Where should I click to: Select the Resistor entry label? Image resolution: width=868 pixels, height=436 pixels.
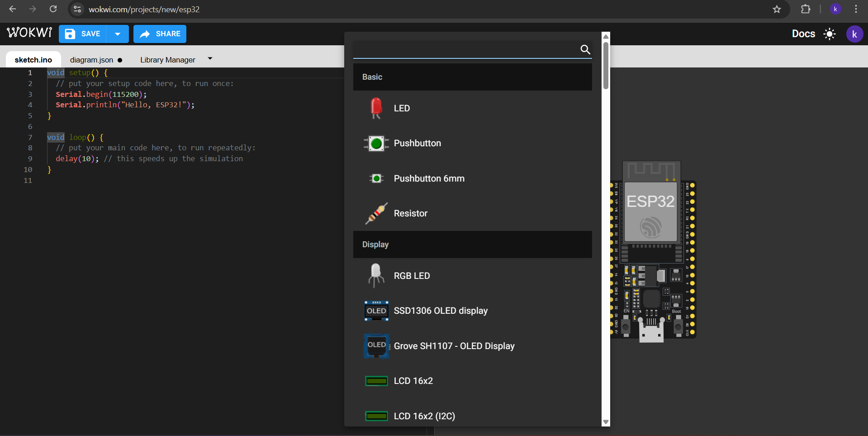pyautogui.click(x=410, y=213)
